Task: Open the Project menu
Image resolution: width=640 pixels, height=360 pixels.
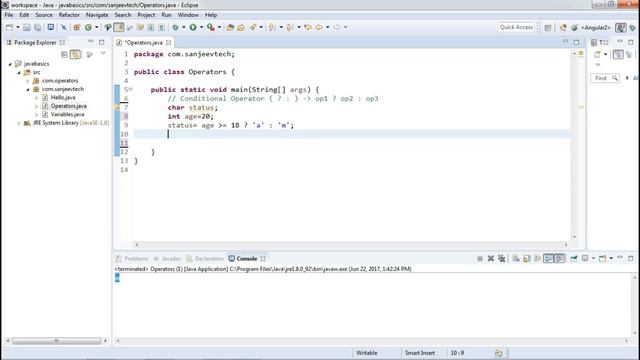Action: click(146, 15)
